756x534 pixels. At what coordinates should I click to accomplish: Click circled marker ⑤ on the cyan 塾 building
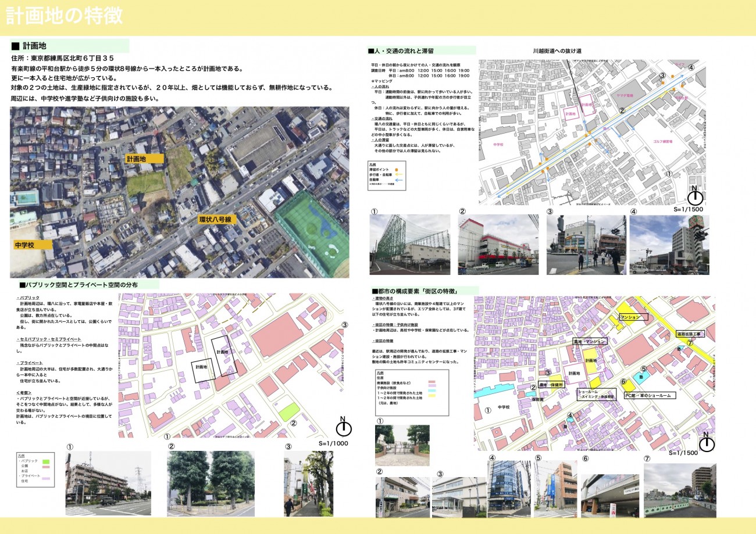tap(644, 368)
